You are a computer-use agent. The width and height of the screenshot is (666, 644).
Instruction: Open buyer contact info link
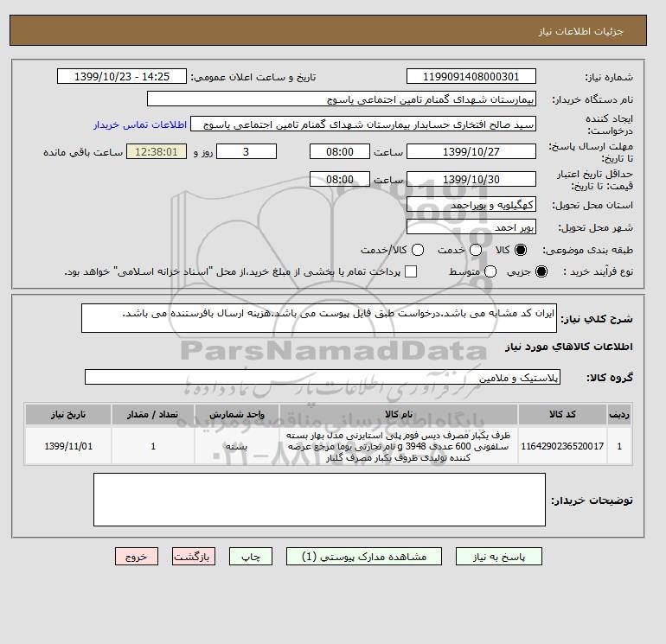[140, 124]
